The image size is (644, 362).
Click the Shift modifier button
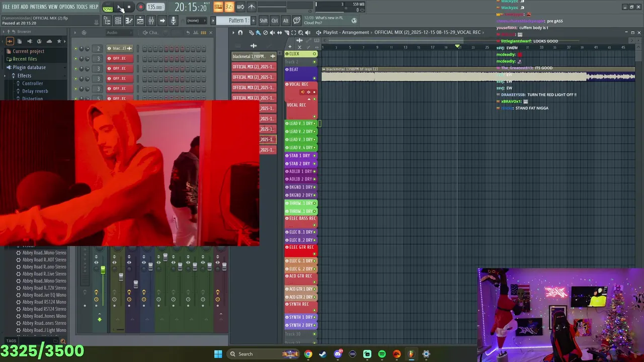(263, 21)
